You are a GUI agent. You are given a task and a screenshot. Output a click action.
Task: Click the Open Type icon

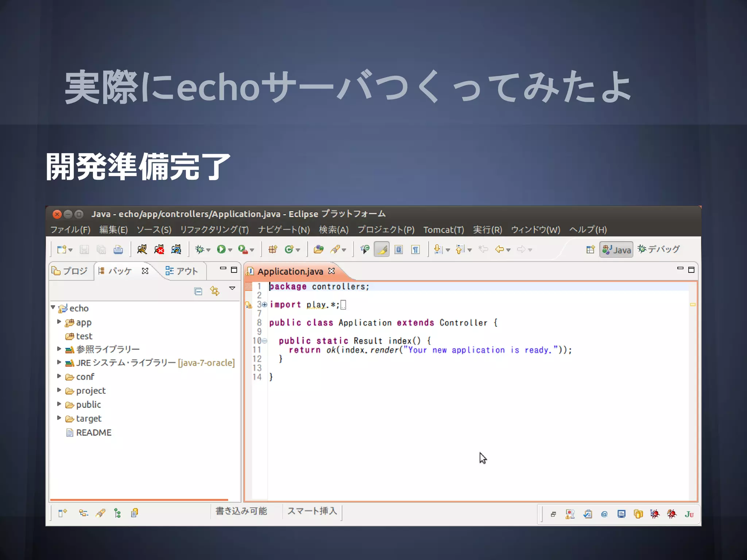(319, 249)
